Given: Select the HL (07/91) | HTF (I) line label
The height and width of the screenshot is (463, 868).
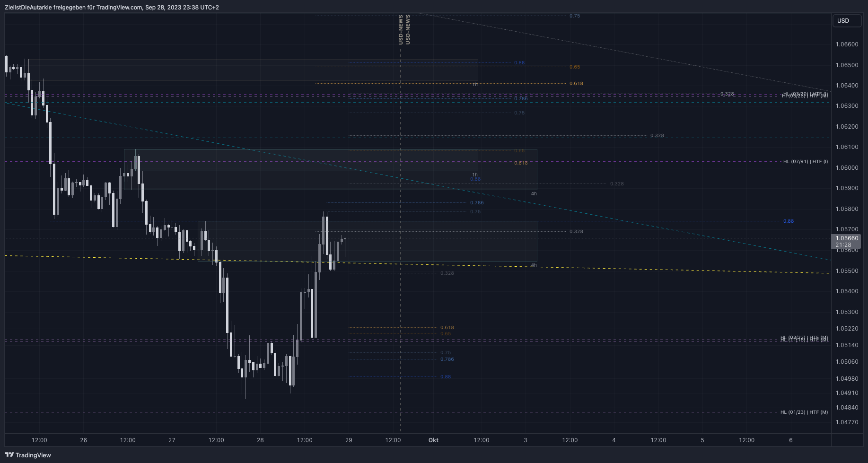Looking at the screenshot, I should coord(806,162).
